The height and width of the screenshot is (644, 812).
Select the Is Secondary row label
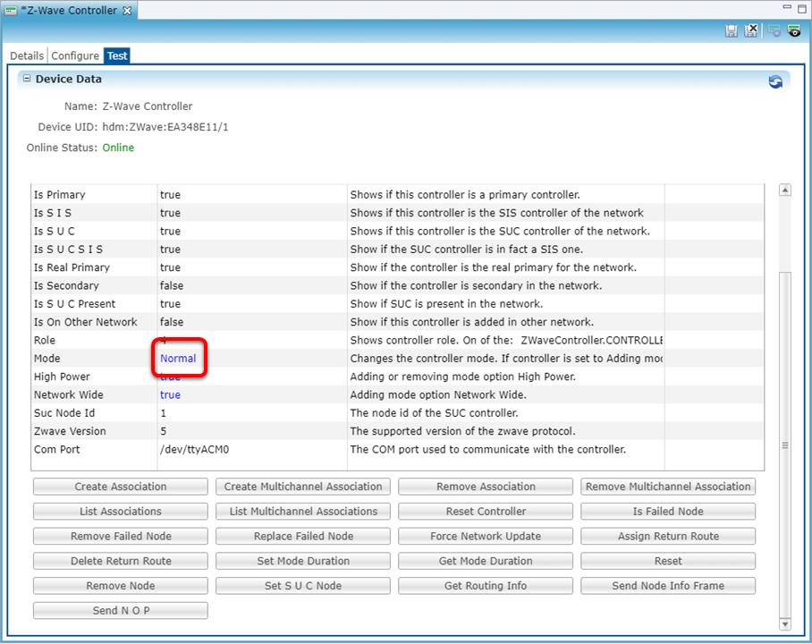(66, 285)
